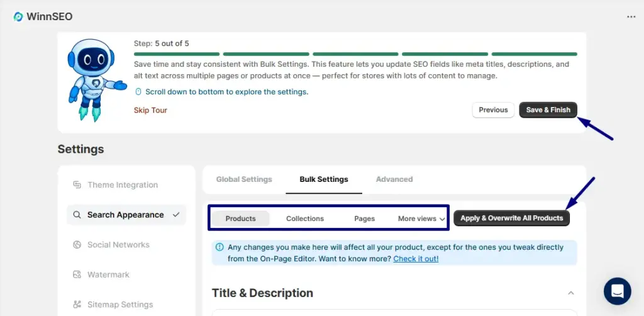Image resolution: width=644 pixels, height=316 pixels.
Task: Switch to the Global Settings tab
Action: [x=244, y=179]
